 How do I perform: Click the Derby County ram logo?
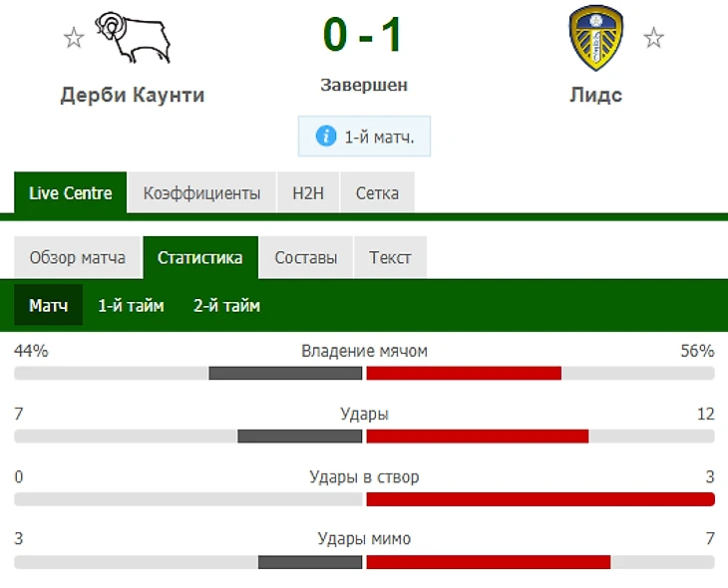133,39
